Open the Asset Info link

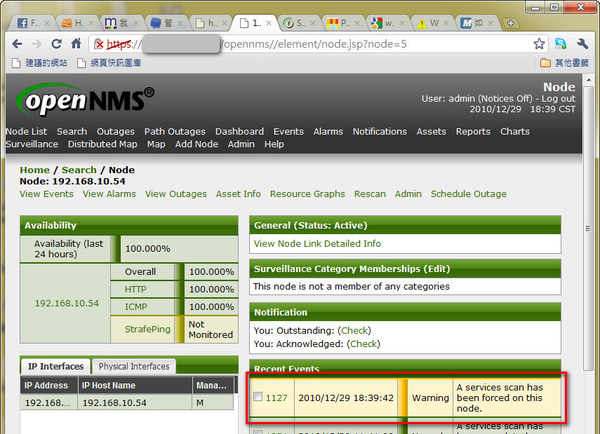point(238,194)
